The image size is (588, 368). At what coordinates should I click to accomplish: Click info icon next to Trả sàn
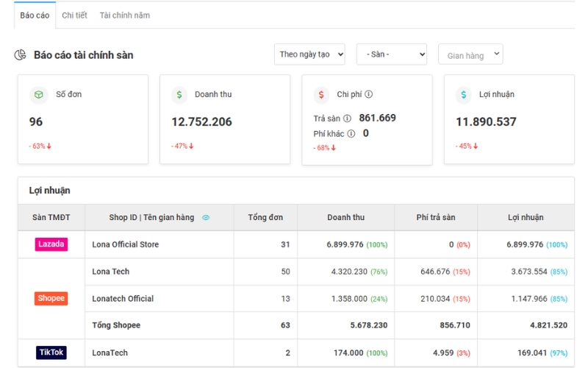pyautogui.click(x=347, y=118)
